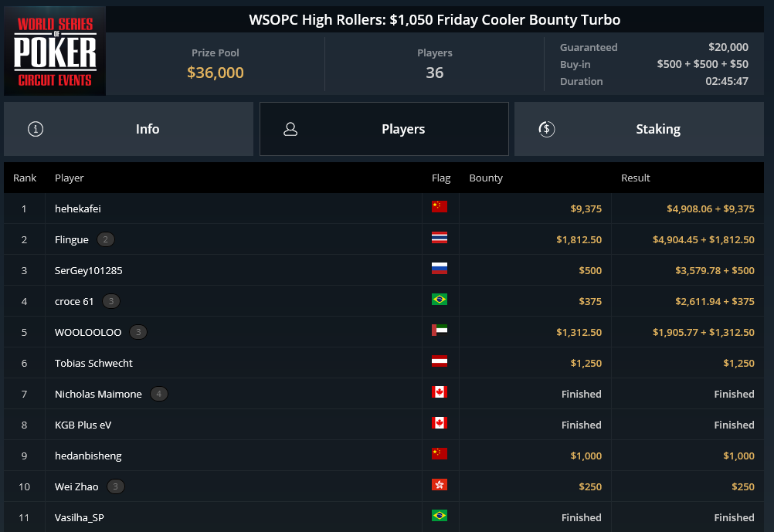This screenshot has width=774, height=532.
Task: Select the Players tab
Action: pyautogui.click(x=384, y=129)
